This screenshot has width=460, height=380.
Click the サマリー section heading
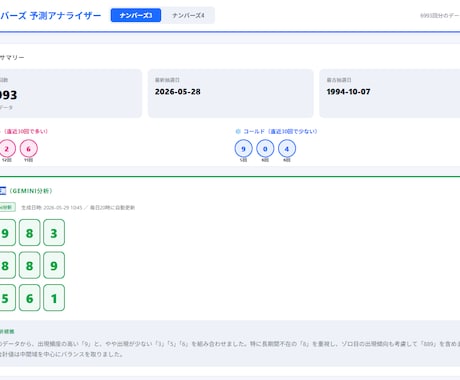click(12, 57)
